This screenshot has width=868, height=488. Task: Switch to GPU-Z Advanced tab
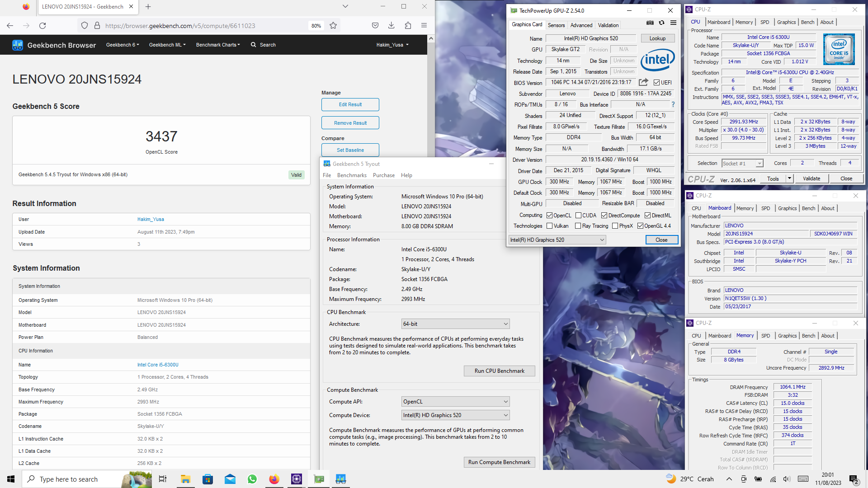[x=581, y=25]
